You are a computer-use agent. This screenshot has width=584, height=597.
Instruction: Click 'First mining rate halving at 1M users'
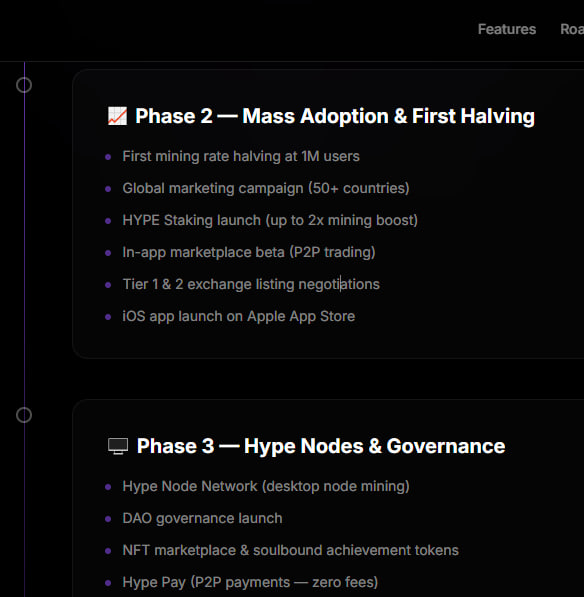coord(241,156)
